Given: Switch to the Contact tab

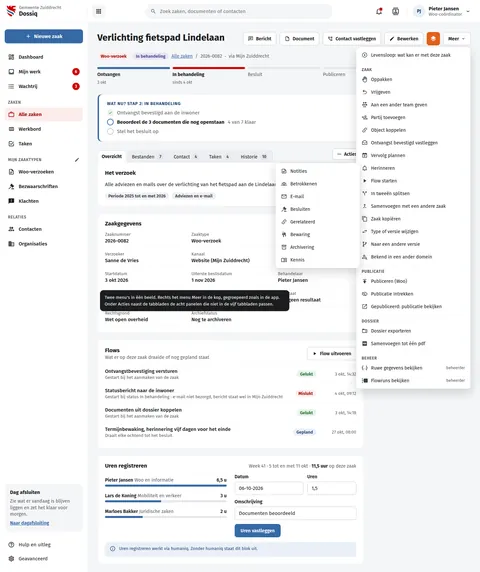Looking at the screenshot, I should tap(185, 156).
